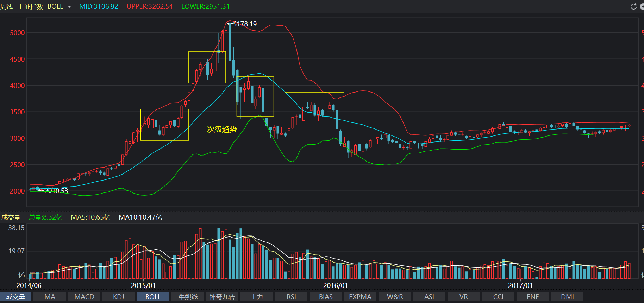Switch to the 主力 indicator tab
Image resolution: width=644 pixels, height=303 pixels.
pyautogui.click(x=257, y=297)
